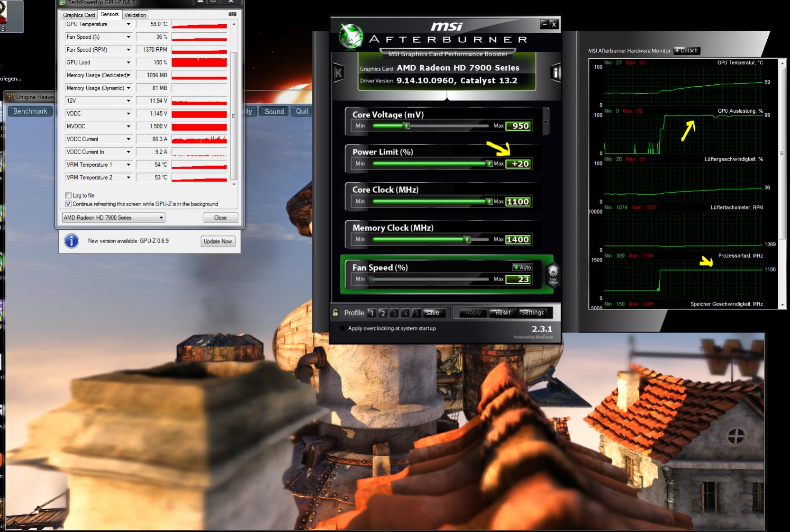Image resolution: width=790 pixels, height=532 pixels.
Task: Click the Afterburner jet logo icon
Action: (351, 36)
